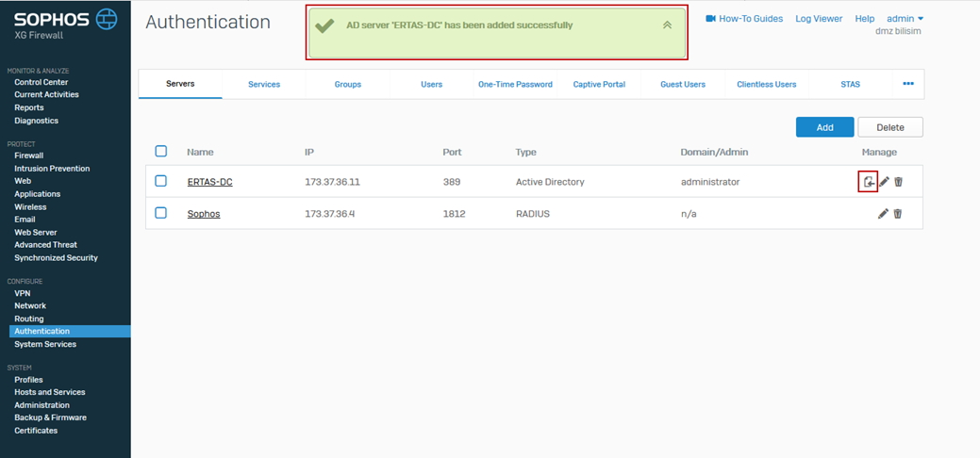Tick the checkbox for Sophos row

click(161, 213)
